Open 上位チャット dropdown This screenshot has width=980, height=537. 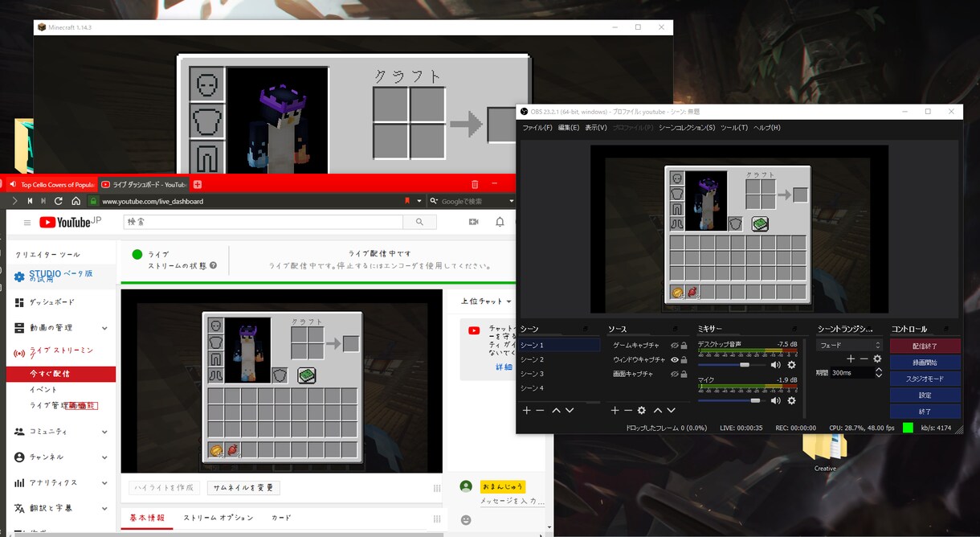(486, 301)
